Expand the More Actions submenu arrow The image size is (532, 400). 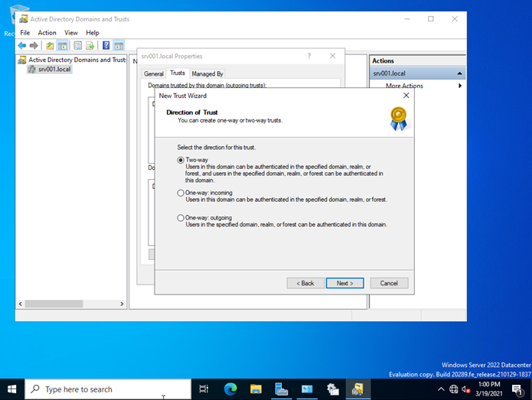coord(460,86)
